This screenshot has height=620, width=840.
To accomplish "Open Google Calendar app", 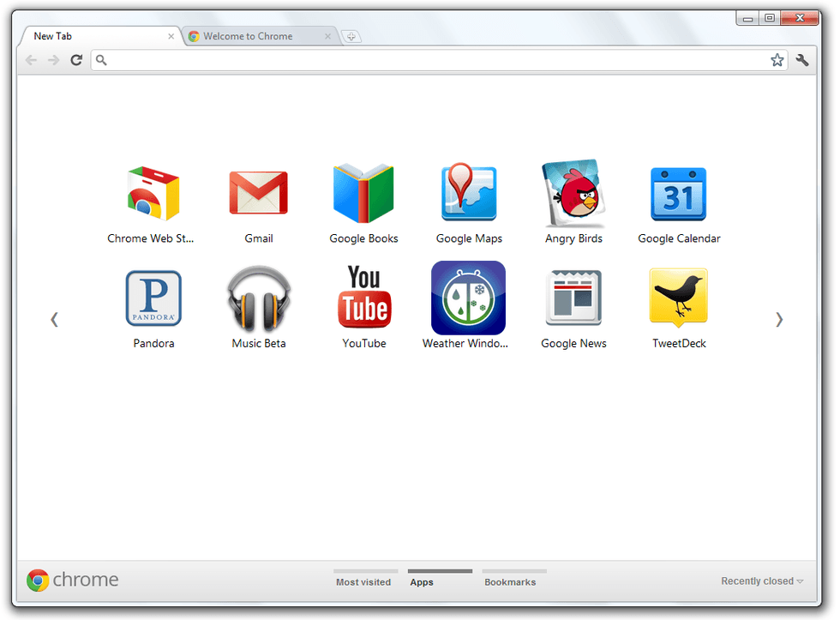I will 679,195.
